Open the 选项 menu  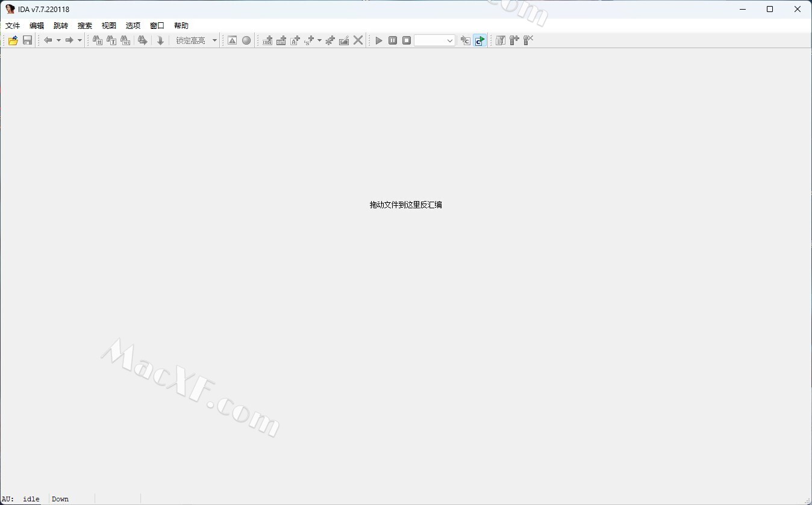click(133, 25)
